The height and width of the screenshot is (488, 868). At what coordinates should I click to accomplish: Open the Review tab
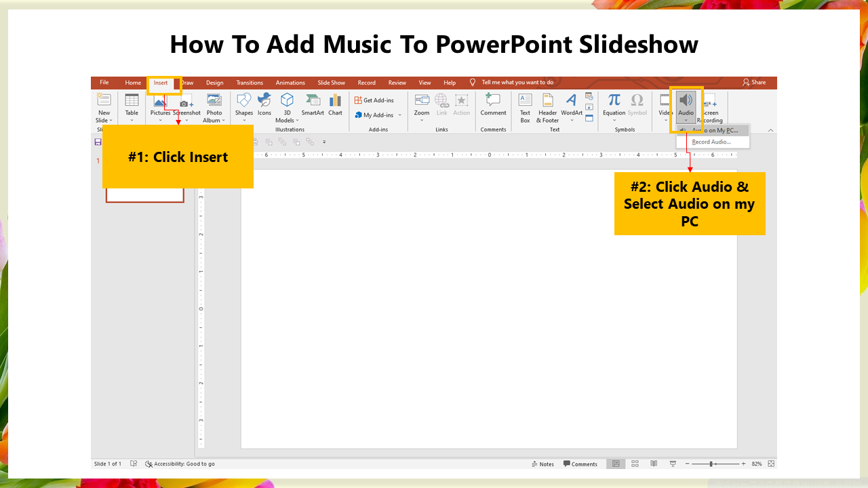point(397,83)
